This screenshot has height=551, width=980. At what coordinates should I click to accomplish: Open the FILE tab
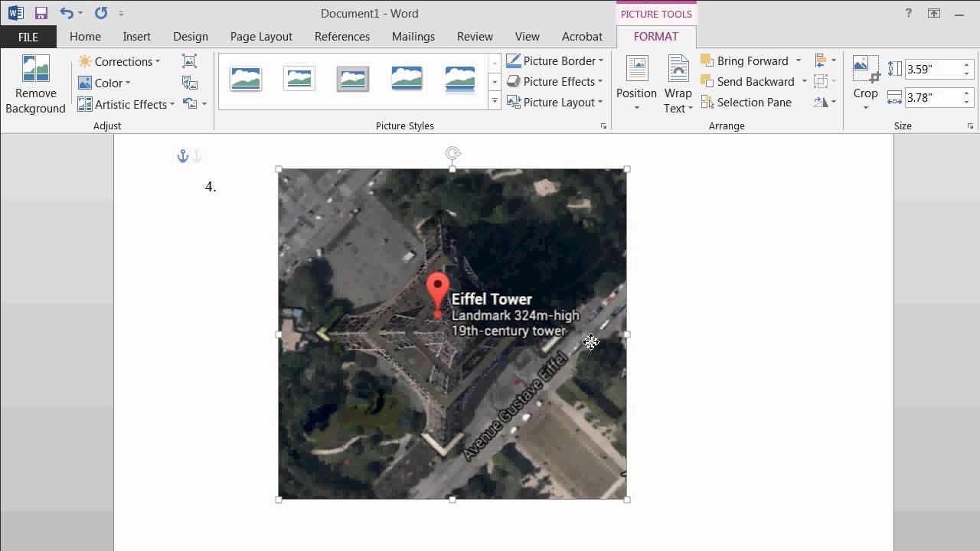click(28, 36)
